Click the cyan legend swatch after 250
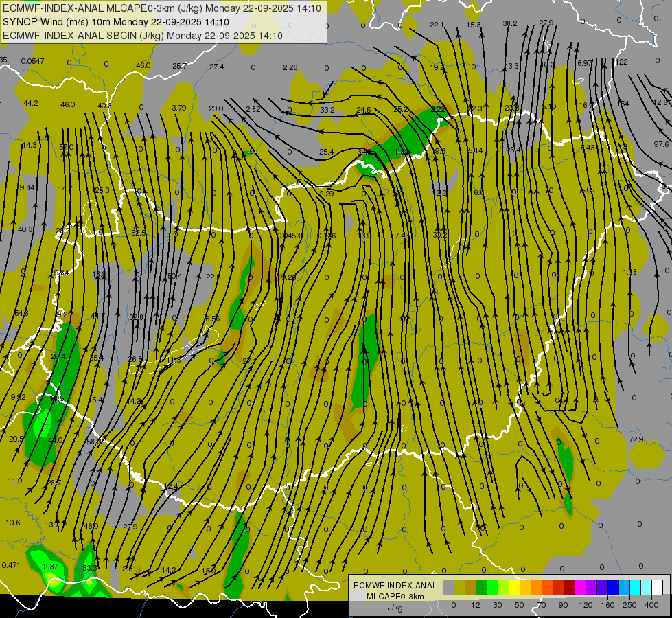 [x=635, y=587]
